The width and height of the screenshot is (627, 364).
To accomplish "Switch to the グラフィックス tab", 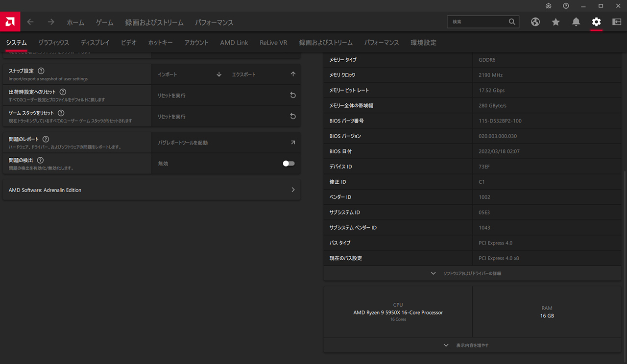I will click(x=53, y=43).
